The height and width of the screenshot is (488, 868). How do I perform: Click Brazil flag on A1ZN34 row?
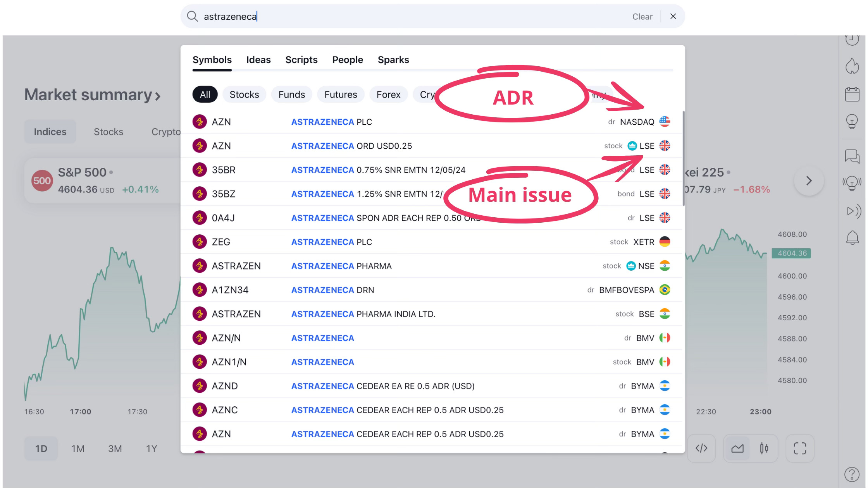(665, 290)
